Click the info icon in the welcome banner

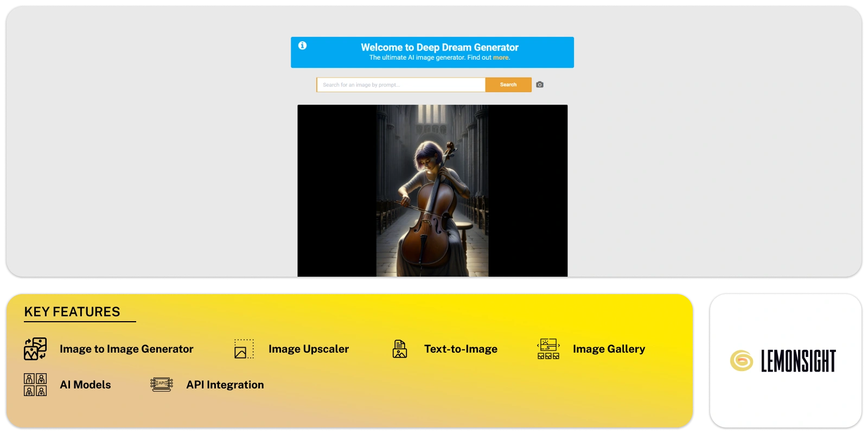[x=303, y=46]
